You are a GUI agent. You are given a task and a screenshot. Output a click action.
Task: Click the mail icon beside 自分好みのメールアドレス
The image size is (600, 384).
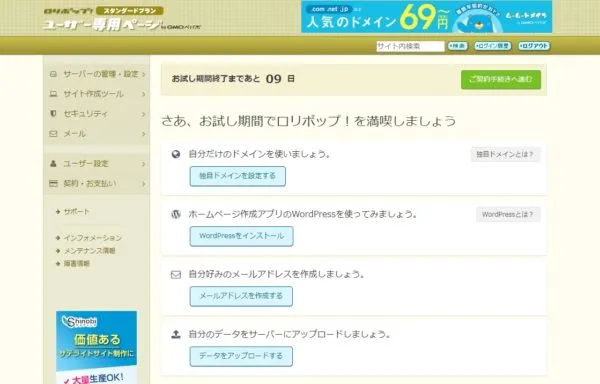176,275
